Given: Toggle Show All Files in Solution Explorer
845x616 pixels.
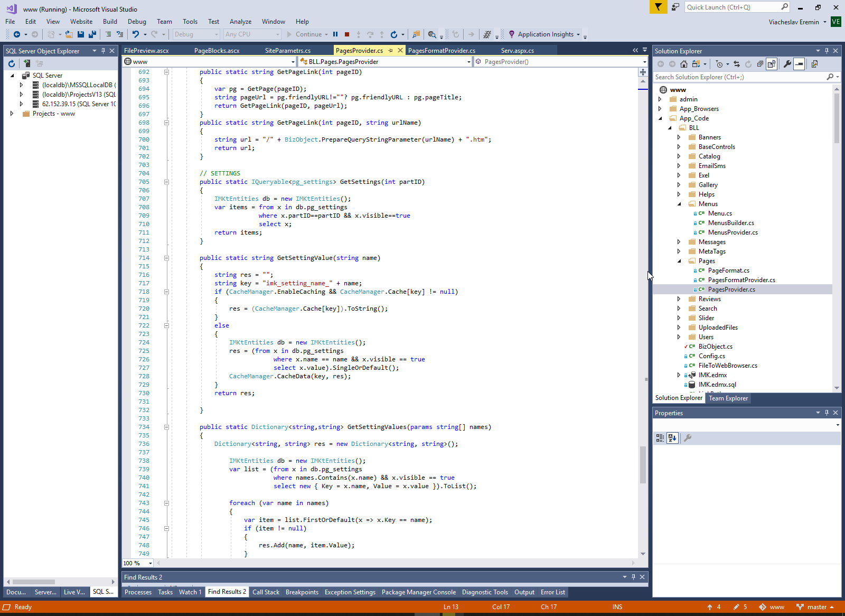Looking at the screenshot, I should (772, 64).
